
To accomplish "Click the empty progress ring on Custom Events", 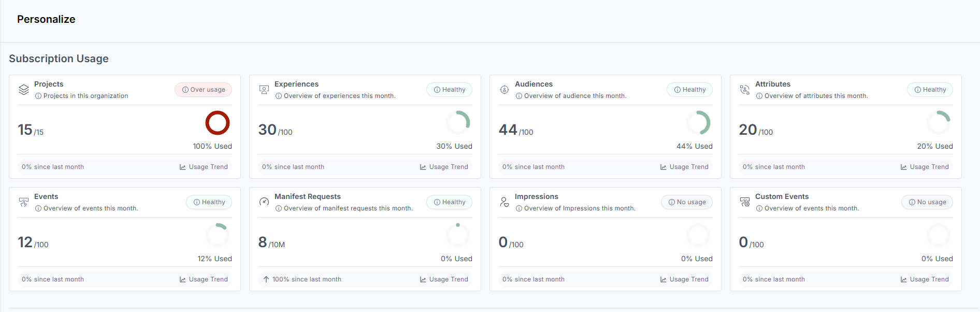I will [x=939, y=235].
